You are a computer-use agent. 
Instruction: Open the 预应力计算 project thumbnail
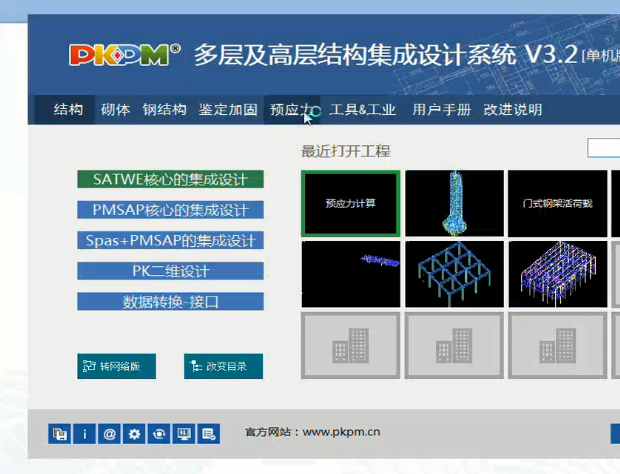(x=351, y=204)
